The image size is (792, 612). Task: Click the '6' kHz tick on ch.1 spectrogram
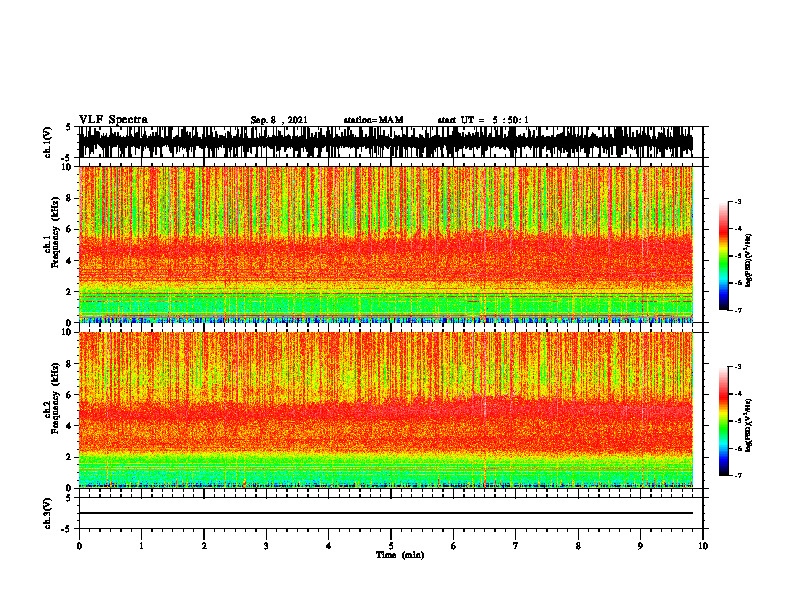coord(70,229)
